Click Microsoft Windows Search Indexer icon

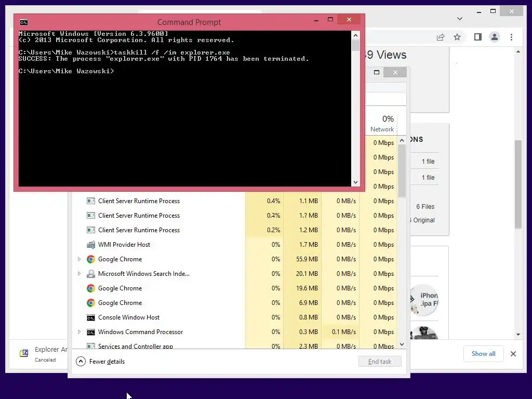(90, 274)
